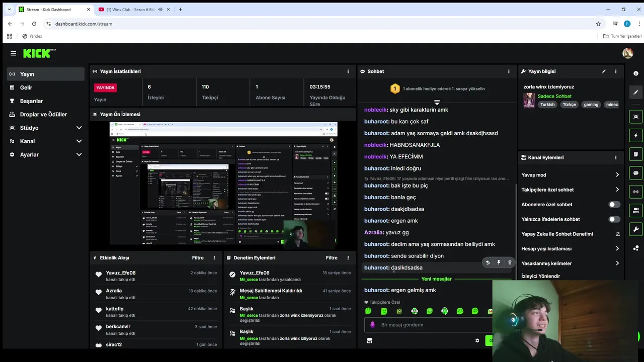644x362 pixels.
Task: Open Etkinlik Akışı three-dot menu
Action: pos(214,258)
